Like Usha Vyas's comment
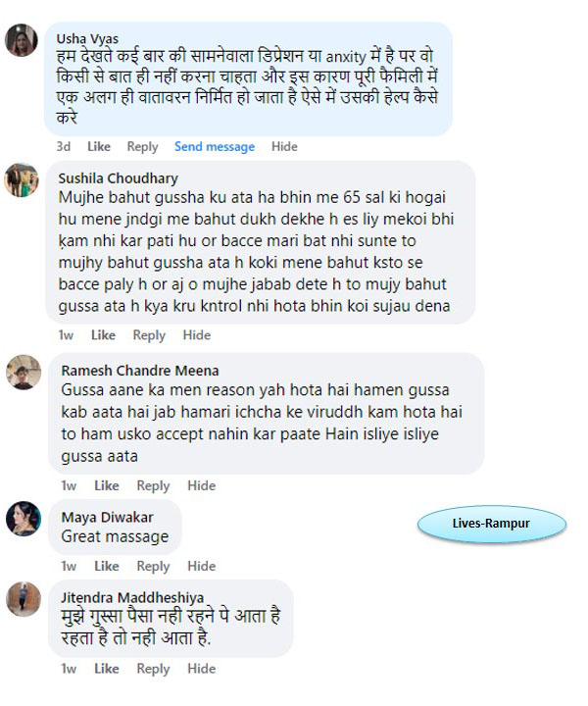Screen dimensions: 588x706 [x=99, y=147]
